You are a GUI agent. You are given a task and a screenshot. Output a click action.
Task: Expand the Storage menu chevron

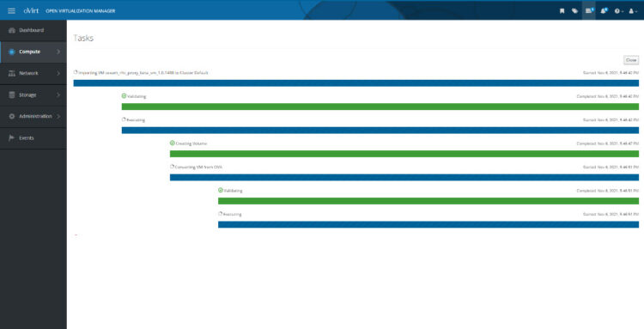pos(58,94)
